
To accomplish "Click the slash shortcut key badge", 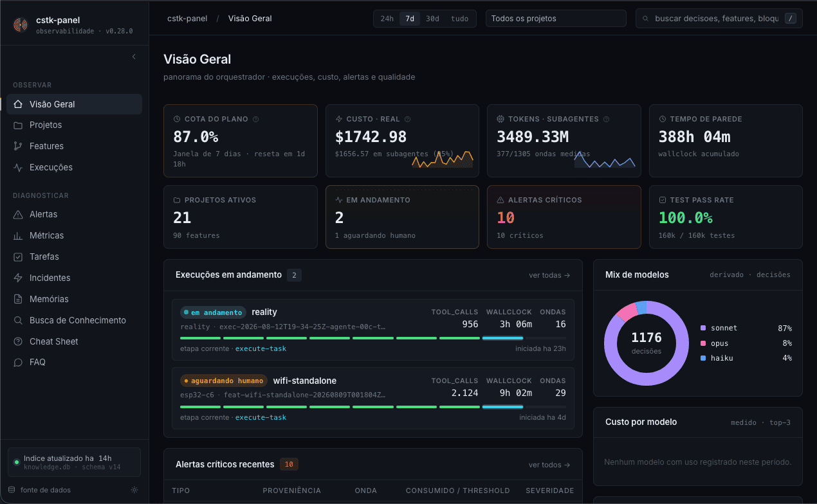I will click(791, 19).
